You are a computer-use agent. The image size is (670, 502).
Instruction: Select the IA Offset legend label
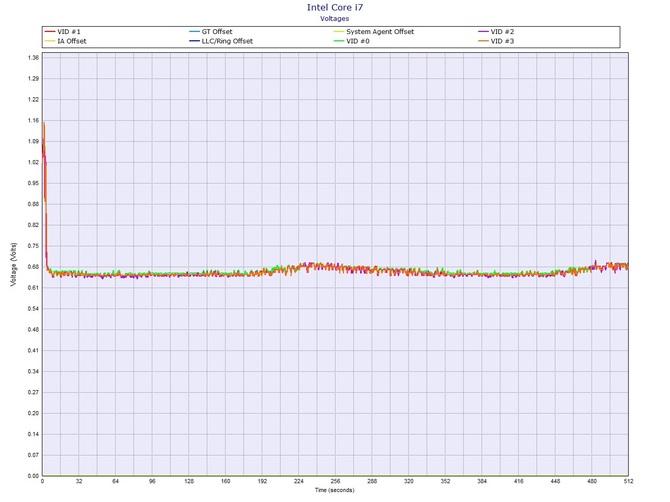click(72, 41)
